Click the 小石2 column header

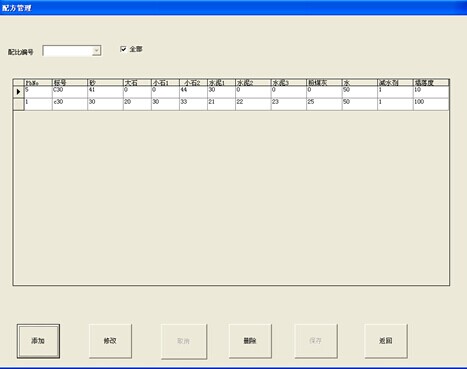pos(193,83)
